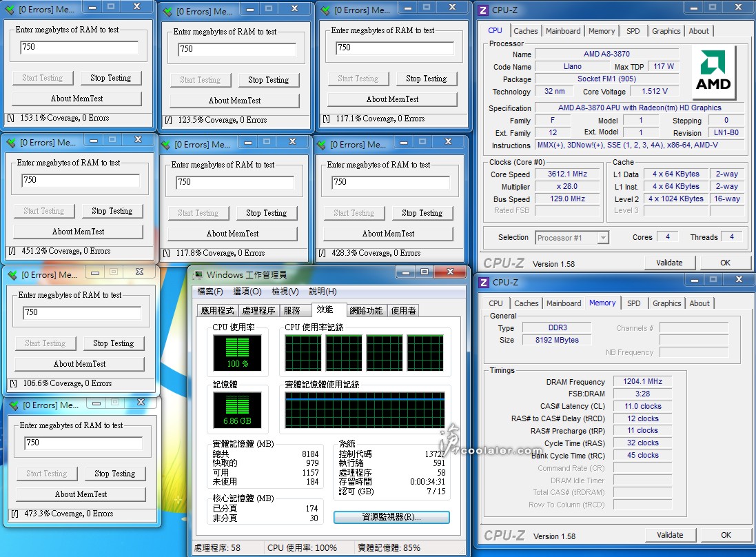Click status bar text CPU 使用率: 100%
756x557 pixels.
[303, 548]
